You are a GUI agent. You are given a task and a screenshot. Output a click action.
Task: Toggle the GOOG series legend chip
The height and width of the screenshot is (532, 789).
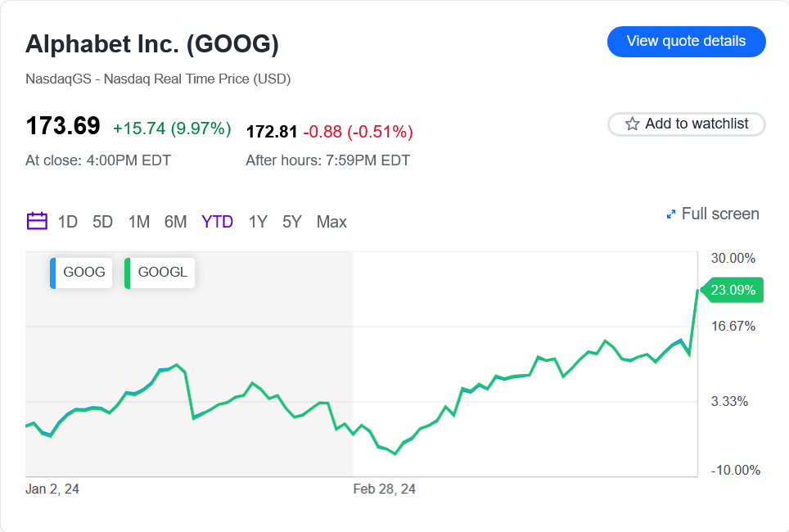click(x=81, y=273)
